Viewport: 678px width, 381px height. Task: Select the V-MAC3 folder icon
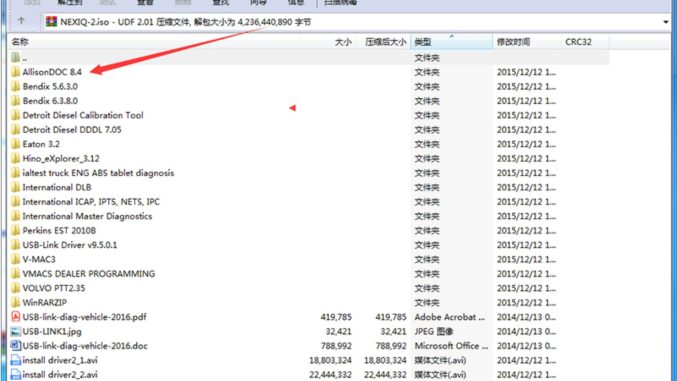tap(16, 259)
